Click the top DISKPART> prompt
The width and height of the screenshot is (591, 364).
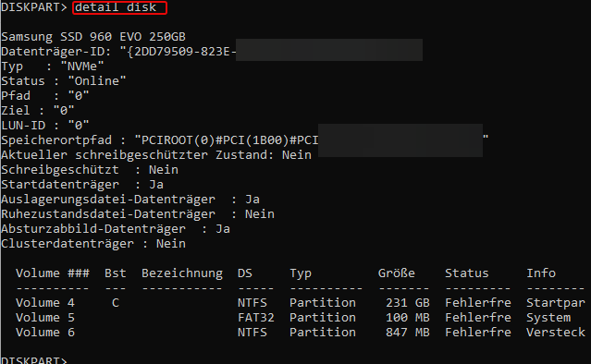34,7
